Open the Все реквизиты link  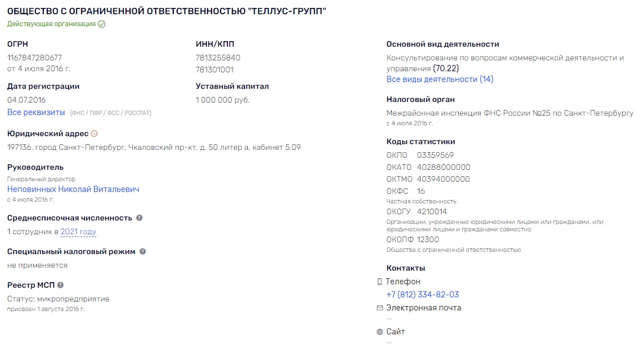pos(36,112)
